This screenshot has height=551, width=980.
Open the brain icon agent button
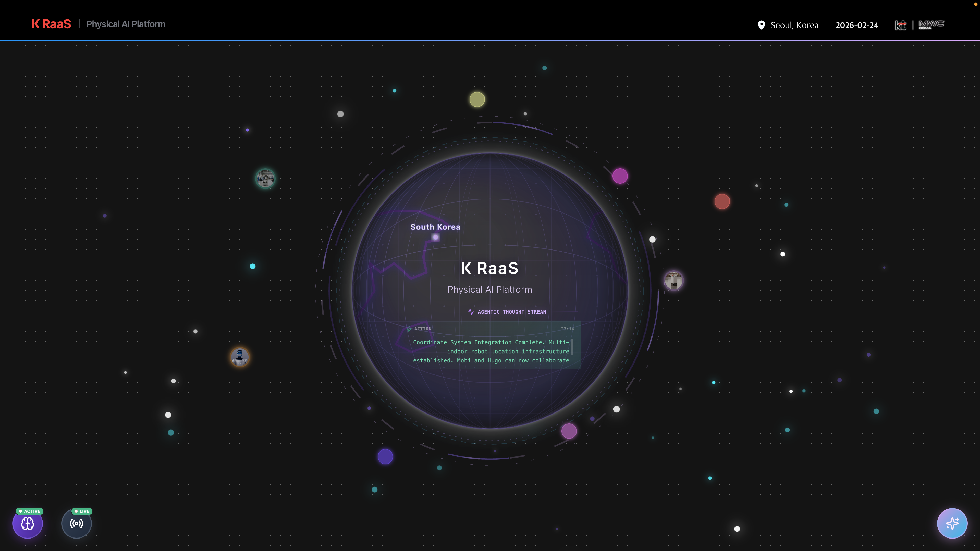pyautogui.click(x=27, y=524)
